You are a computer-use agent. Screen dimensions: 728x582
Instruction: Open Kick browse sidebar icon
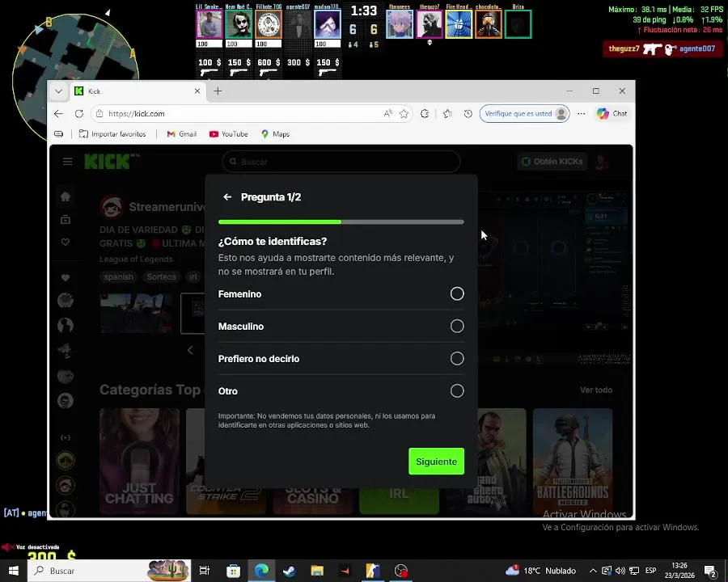pyautogui.click(x=66, y=220)
